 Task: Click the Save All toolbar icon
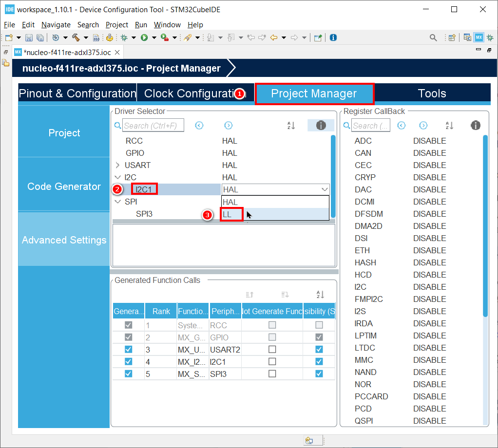click(40, 38)
